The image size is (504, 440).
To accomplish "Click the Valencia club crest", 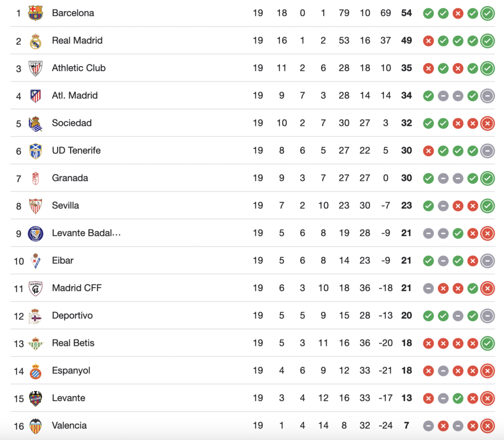I will click(x=35, y=426).
